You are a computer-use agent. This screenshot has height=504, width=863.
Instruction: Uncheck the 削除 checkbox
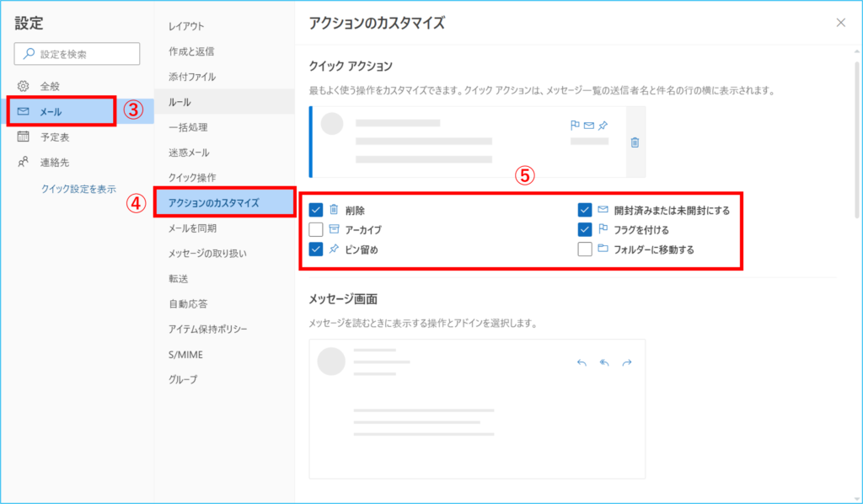316,210
